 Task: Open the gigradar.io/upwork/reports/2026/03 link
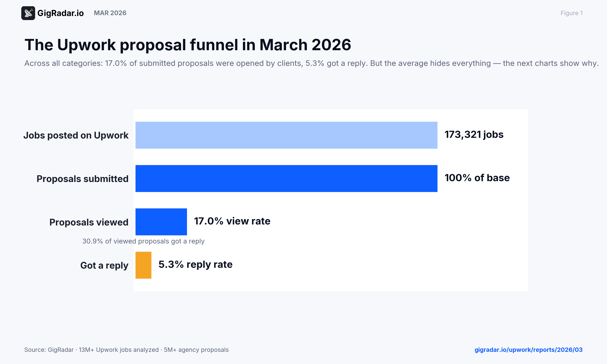click(x=528, y=350)
